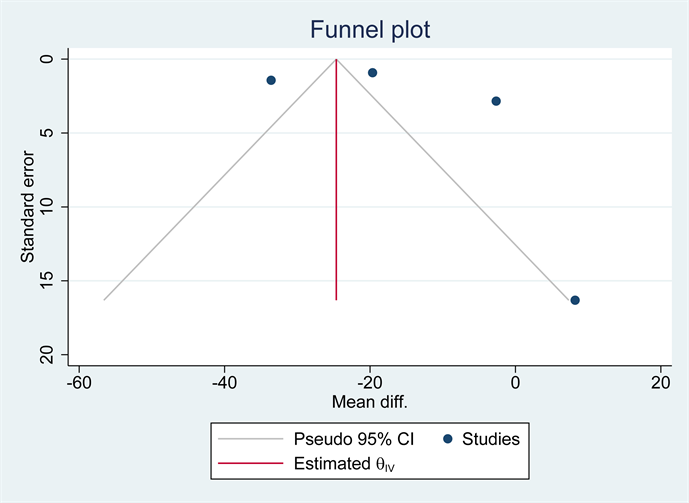Viewport: 689px width, 503px height.
Task: Click the left gray pseudo 95% CI line
Action: (220, 180)
